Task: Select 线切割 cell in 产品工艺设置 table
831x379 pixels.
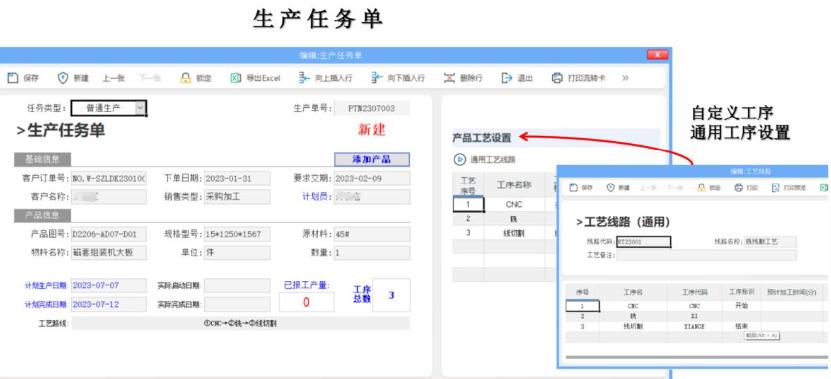Action: tap(514, 233)
